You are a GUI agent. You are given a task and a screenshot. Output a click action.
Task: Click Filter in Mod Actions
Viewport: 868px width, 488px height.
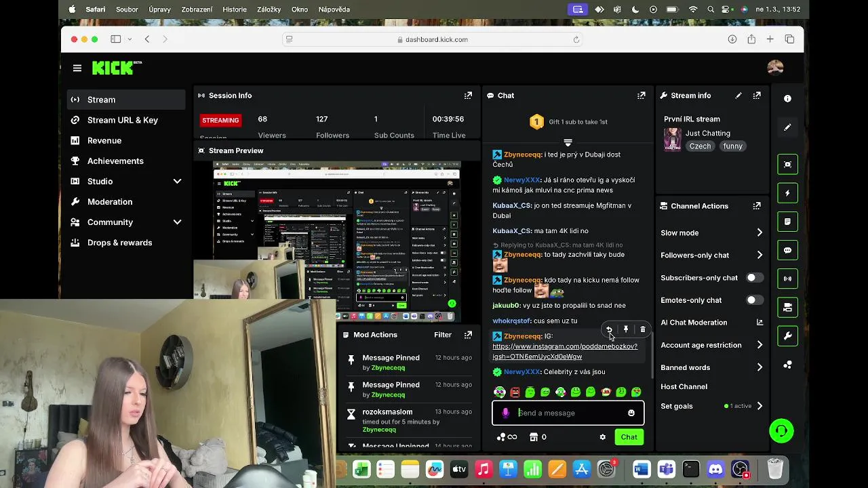click(x=443, y=335)
